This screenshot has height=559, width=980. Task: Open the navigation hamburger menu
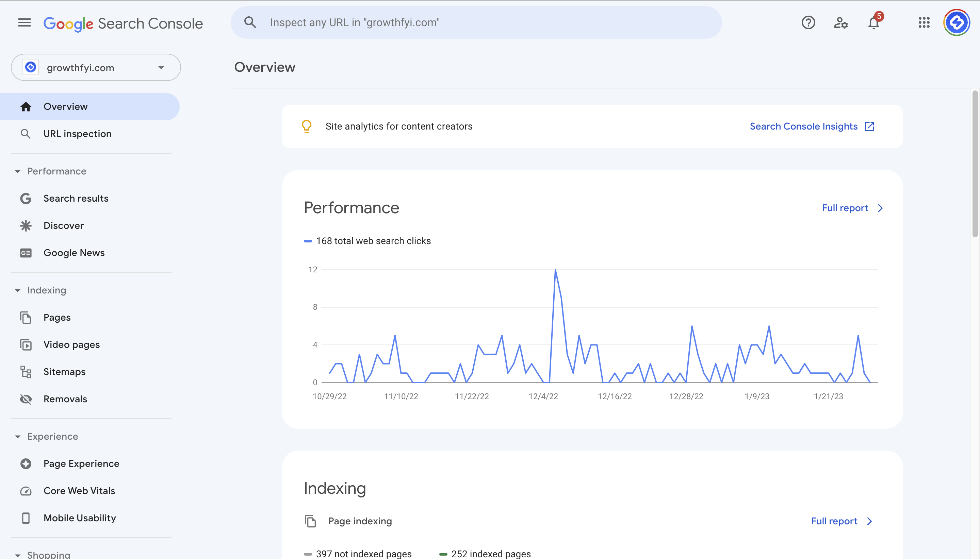point(24,22)
